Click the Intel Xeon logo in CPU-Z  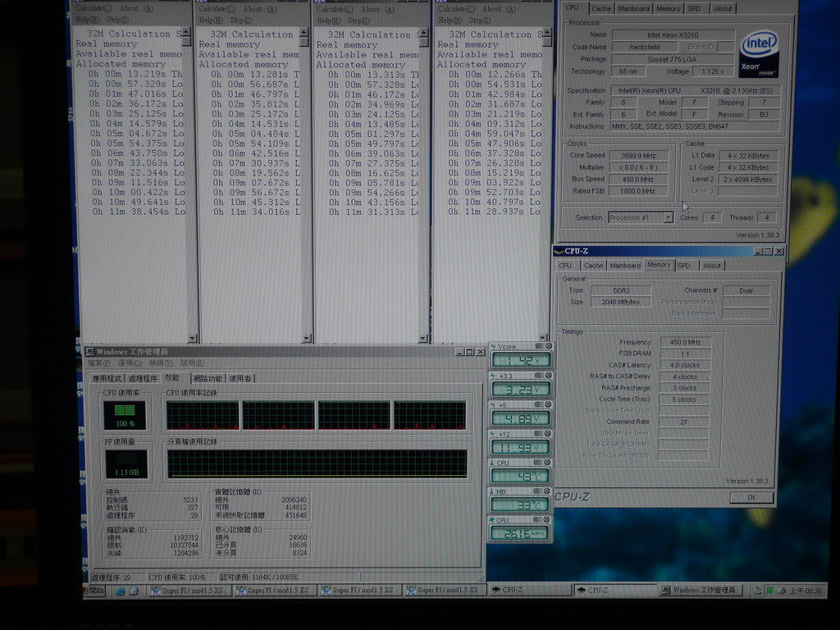pos(759,55)
